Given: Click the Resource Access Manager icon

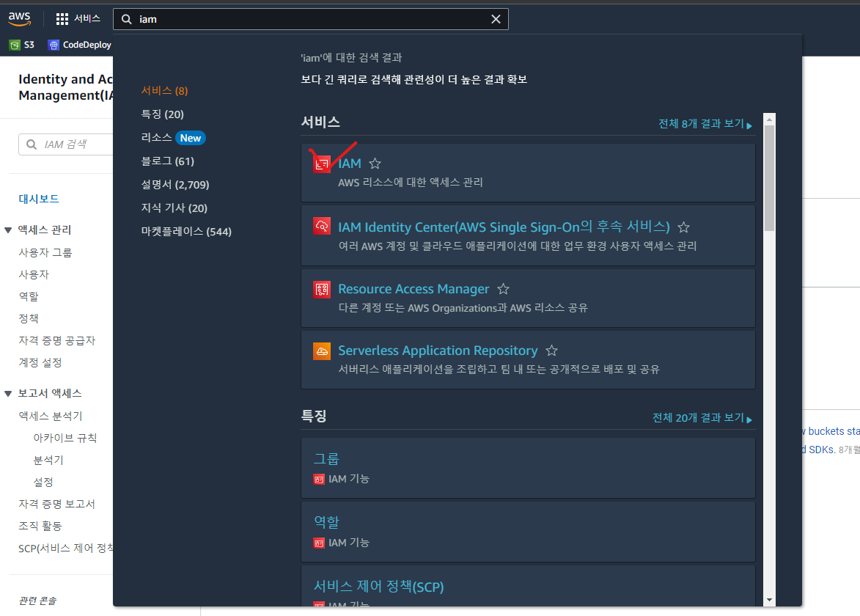Looking at the screenshot, I should (322, 289).
